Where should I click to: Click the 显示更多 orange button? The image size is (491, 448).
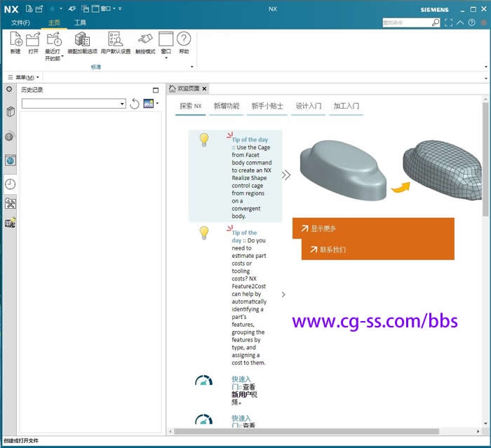click(x=323, y=228)
